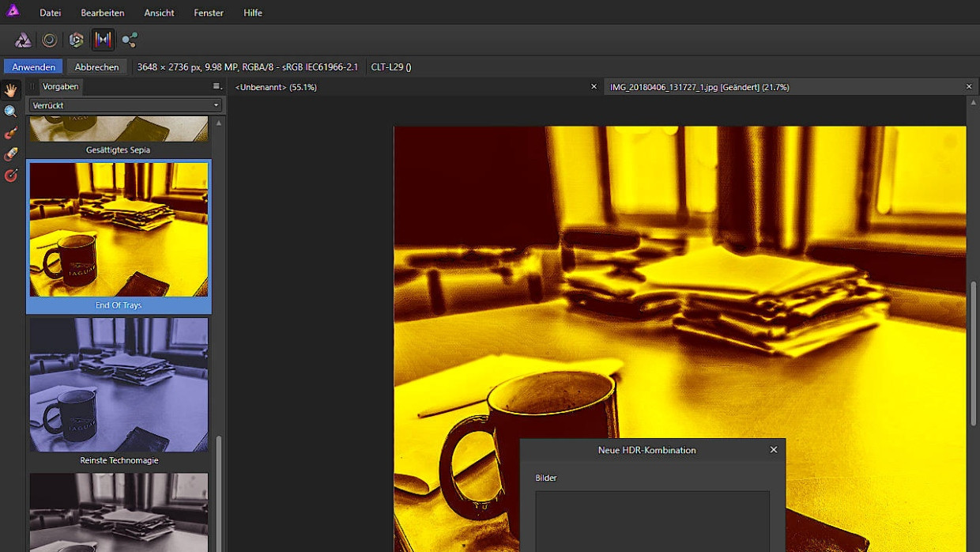Switch to the Vorgaben panel tab
The width and height of the screenshot is (980, 552).
click(60, 86)
